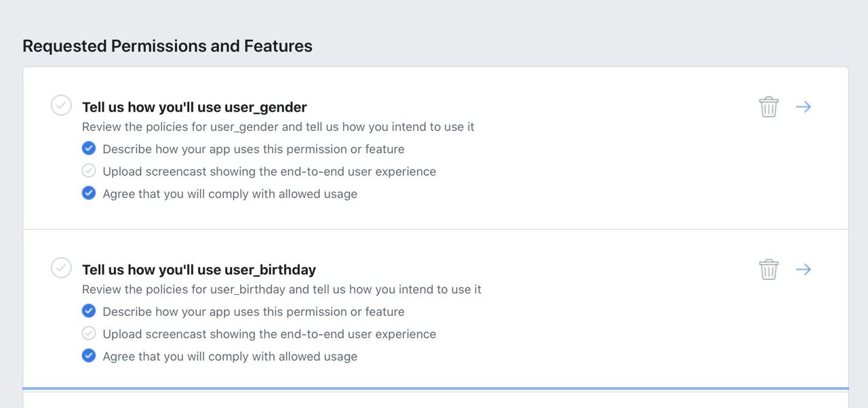Toggle user_birthday describe-usage blue checkmark
868x408 pixels.
[x=89, y=311]
